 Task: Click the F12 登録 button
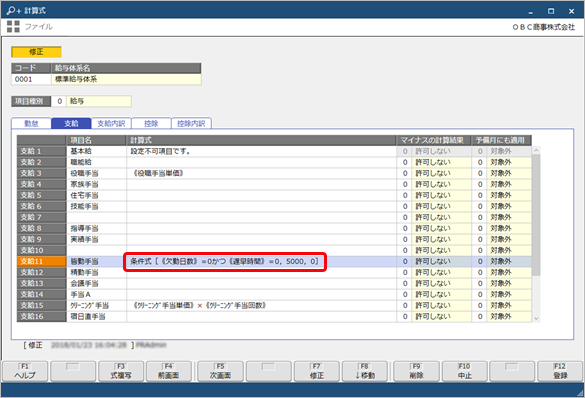point(560,371)
